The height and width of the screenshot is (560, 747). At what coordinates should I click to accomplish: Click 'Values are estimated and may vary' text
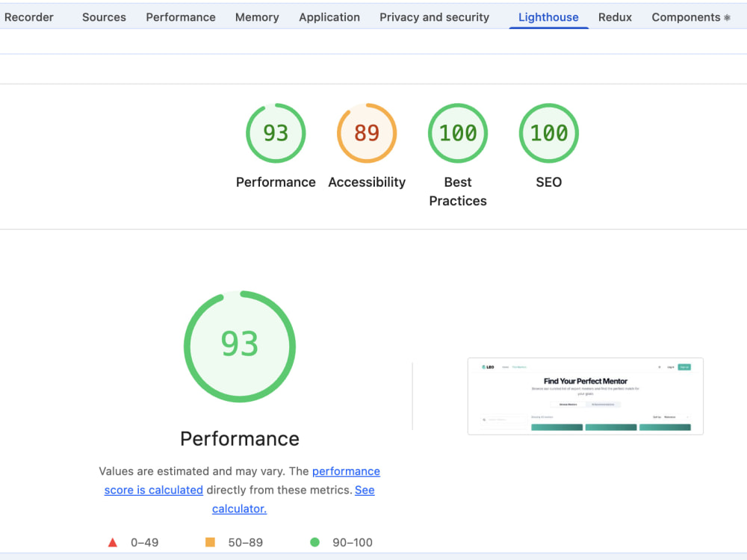192,471
